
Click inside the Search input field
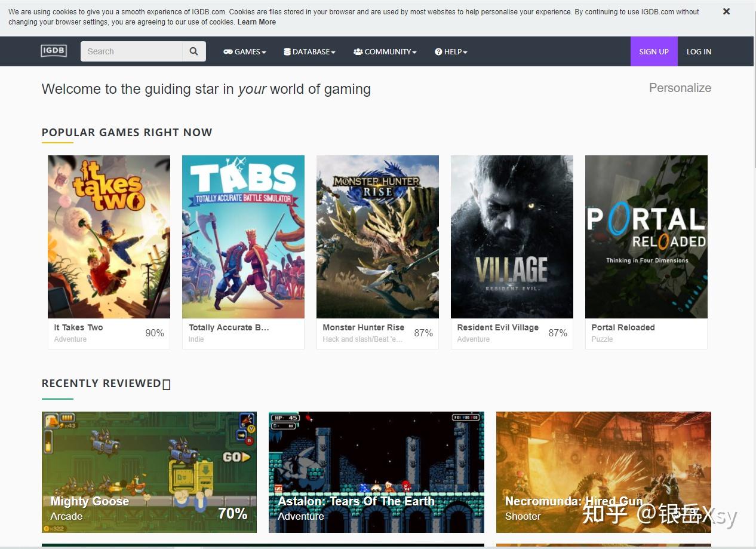pos(131,51)
